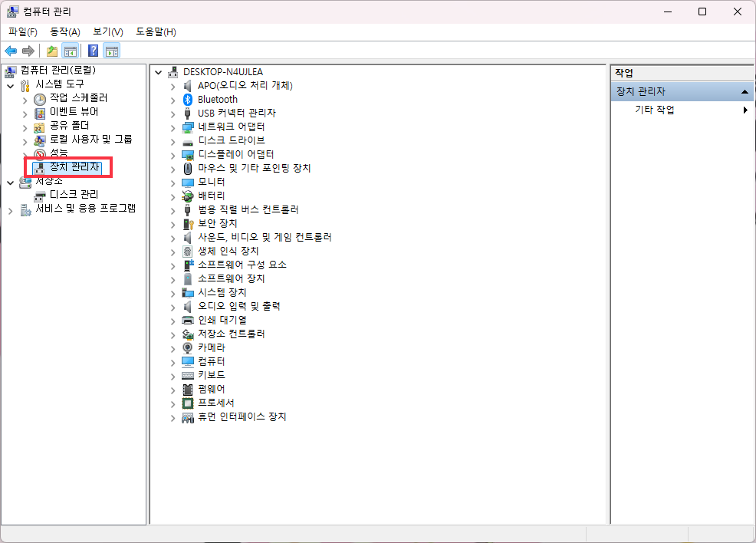Select the DESKTOP-N4UJLEA root node
The width and height of the screenshot is (756, 543).
point(223,71)
